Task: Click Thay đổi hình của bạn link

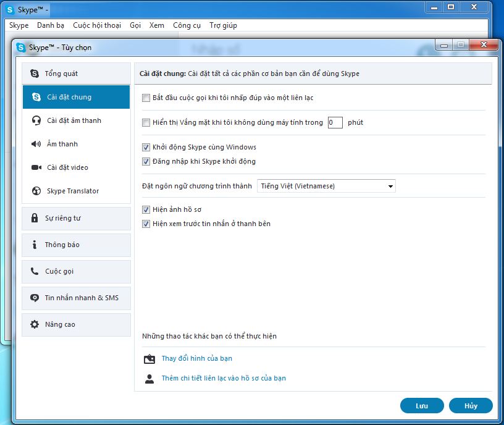Action: pos(196,358)
